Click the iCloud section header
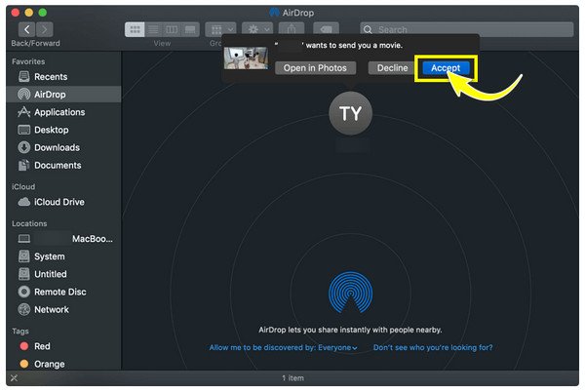Image resolution: width=585 pixels, height=392 pixels. (23, 187)
